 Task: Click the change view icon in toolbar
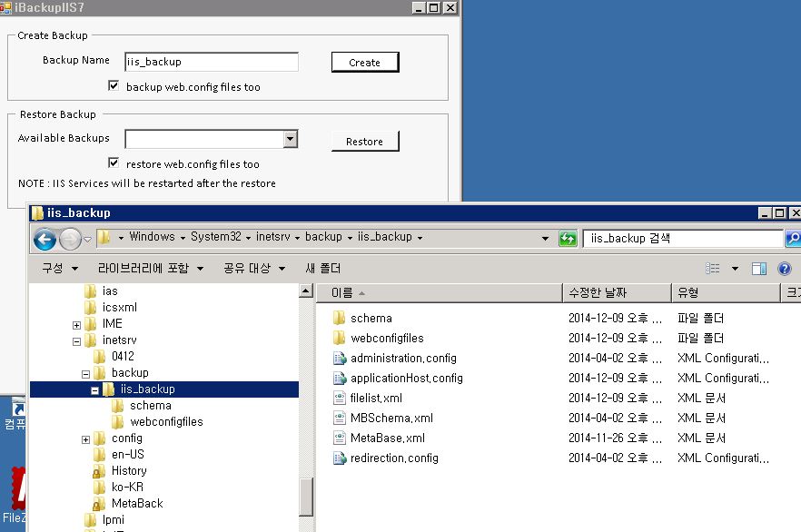pyautogui.click(x=714, y=269)
